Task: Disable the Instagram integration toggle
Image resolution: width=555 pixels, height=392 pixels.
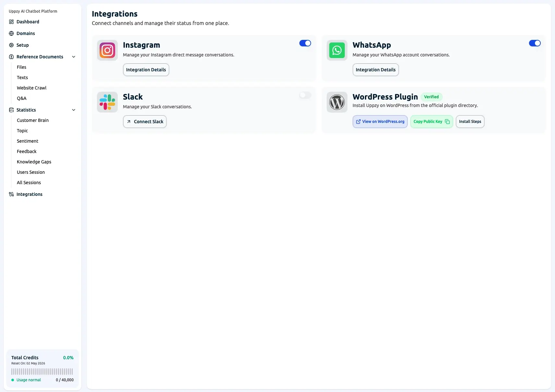Action: point(305,43)
